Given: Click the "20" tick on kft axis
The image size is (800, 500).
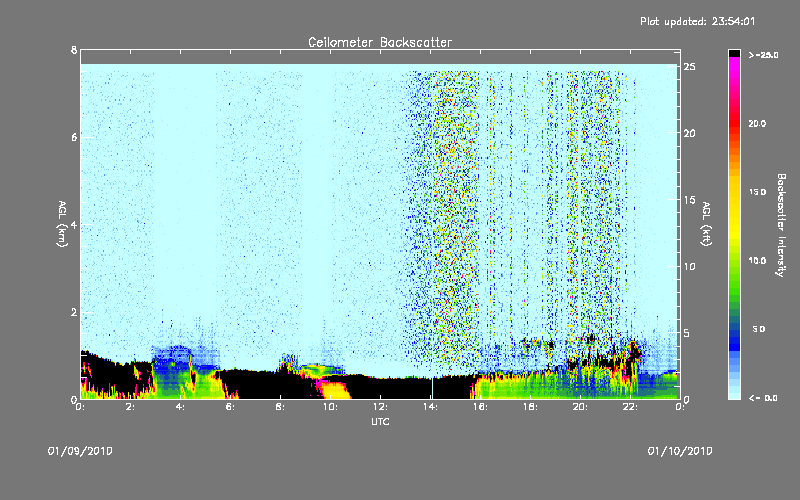Looking at the screenshot, I should click(690, 133).
